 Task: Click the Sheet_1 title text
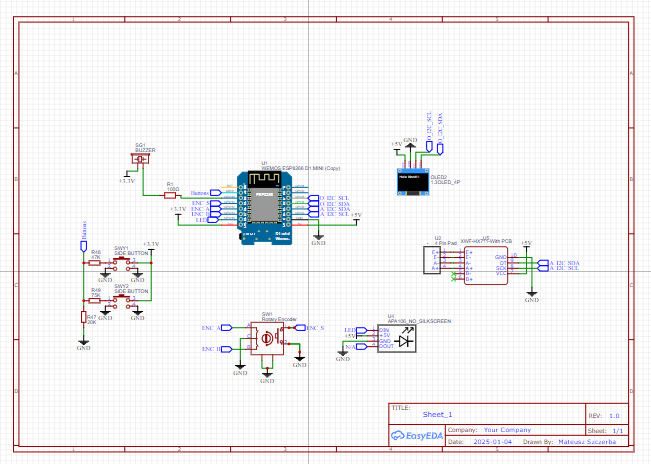pyautogui.click(x=437, y=414)
